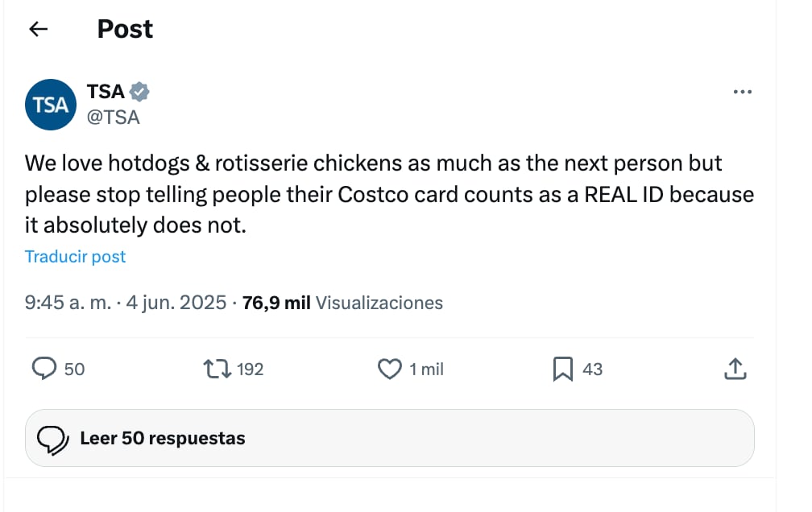Open the more options menu on the post
This screenshot has width=812, height=512.
(742, 91)
